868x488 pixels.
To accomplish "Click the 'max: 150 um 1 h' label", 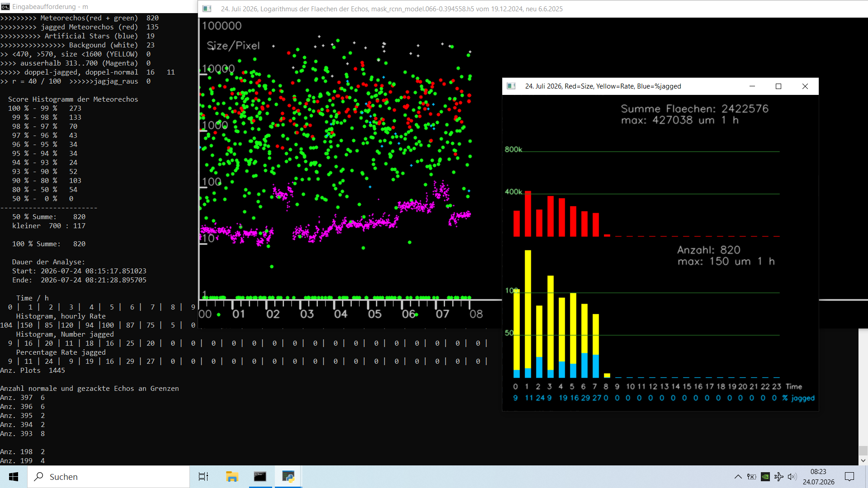I will click(x=726, y=262).
